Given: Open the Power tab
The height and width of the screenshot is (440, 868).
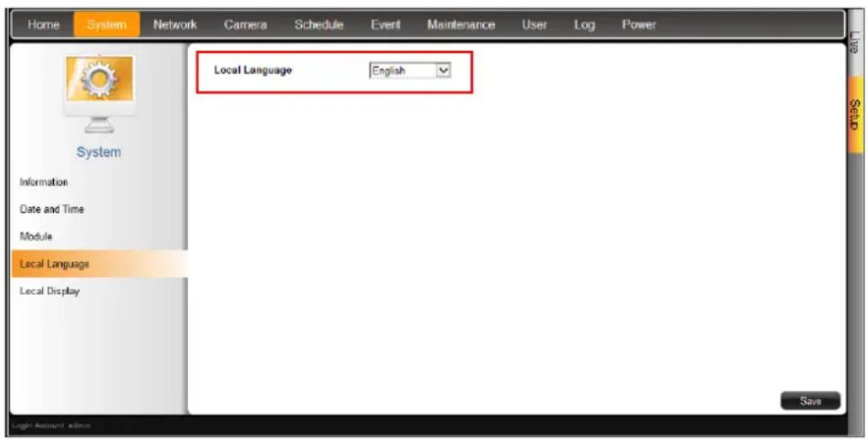Looking at the screenshot, I should point(639,25).
